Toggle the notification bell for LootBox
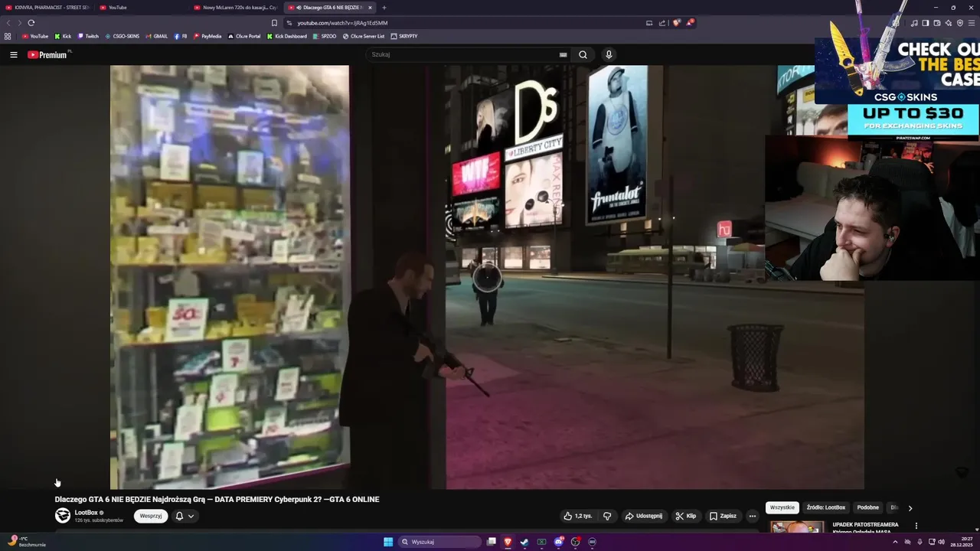This screenshot has height=551, width=980. pos(179,516)
